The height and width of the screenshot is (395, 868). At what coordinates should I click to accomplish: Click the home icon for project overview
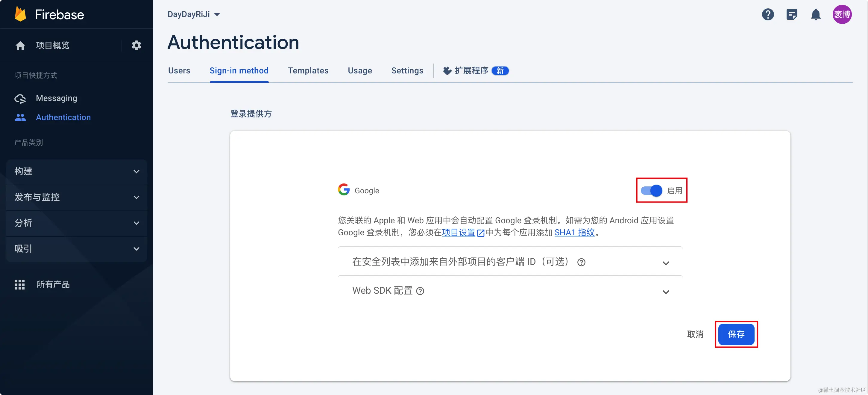coord(20,45)
